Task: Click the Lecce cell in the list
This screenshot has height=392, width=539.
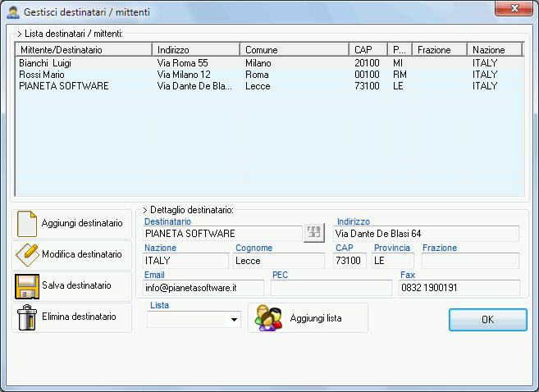Action: click(x=258, y=86)
